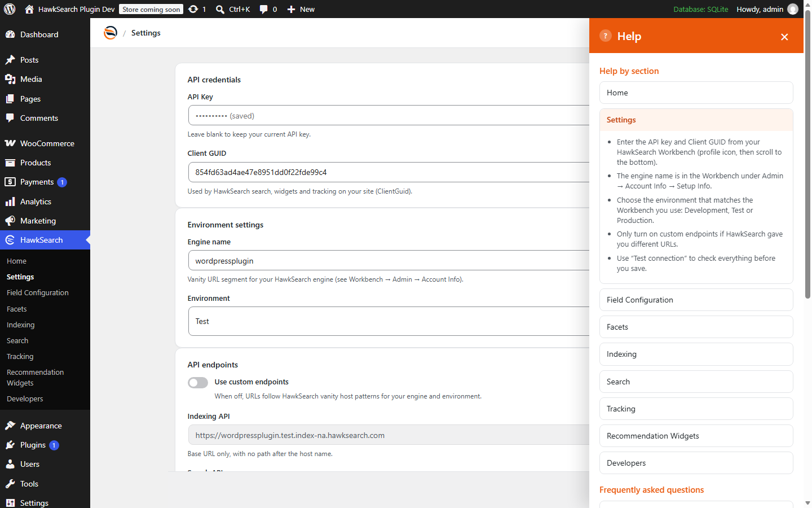Open the Environment dropdown showing Test
Image resolution: width=812 pixels, height=508 pixels.
(x=389, y=321)
